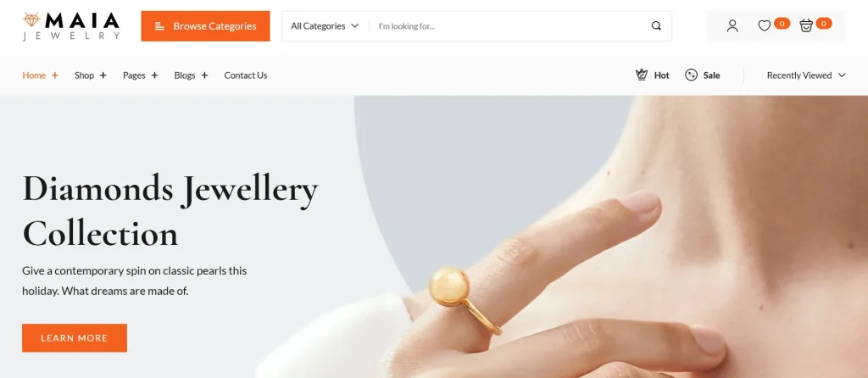This screenshot has height=378, width=868.
Task: Click the search magnifier icon
Action: [x=656, y=26]
